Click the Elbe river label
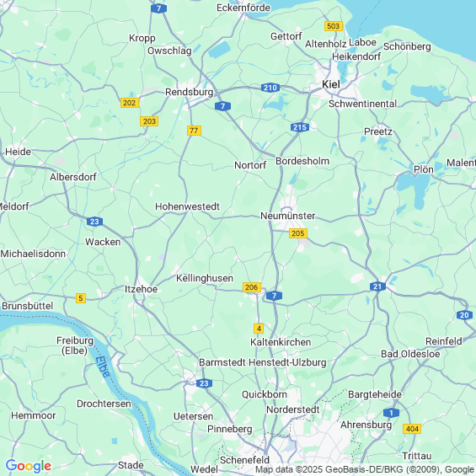 click(103, 366)
